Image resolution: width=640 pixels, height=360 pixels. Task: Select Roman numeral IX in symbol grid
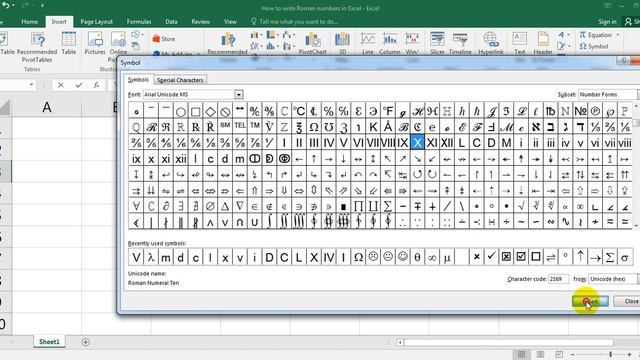tap(403, 142)
